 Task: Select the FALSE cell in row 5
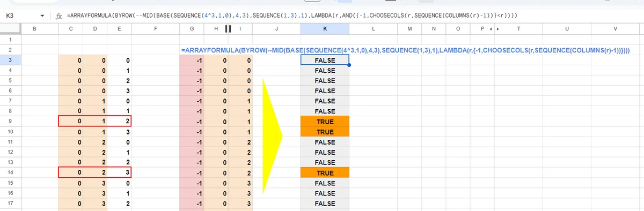pyautogui.click(x=325, y=81)
